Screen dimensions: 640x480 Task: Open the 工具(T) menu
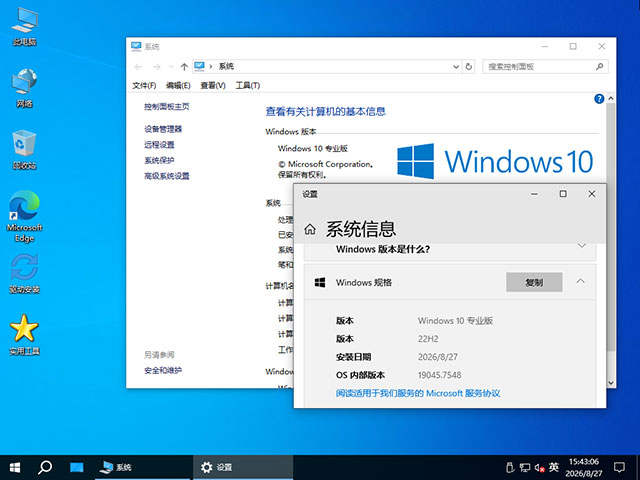[x=247, y=85]
